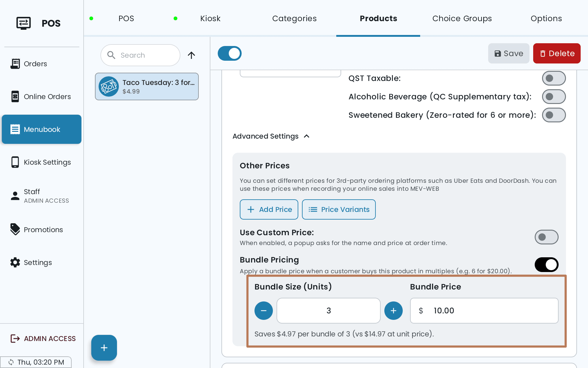Viewport: 588px width, 368px height.
Task: Open Settings gear in sidebar
Action: [x=42, y=263]
